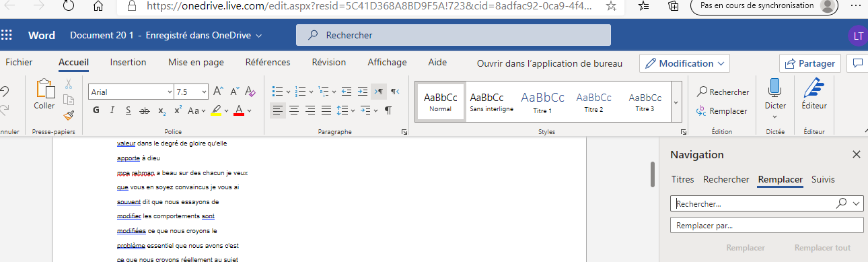Switch to the Insertion tab
The width and height of the screenshot is (868, 262).
(x=128, y=62)
